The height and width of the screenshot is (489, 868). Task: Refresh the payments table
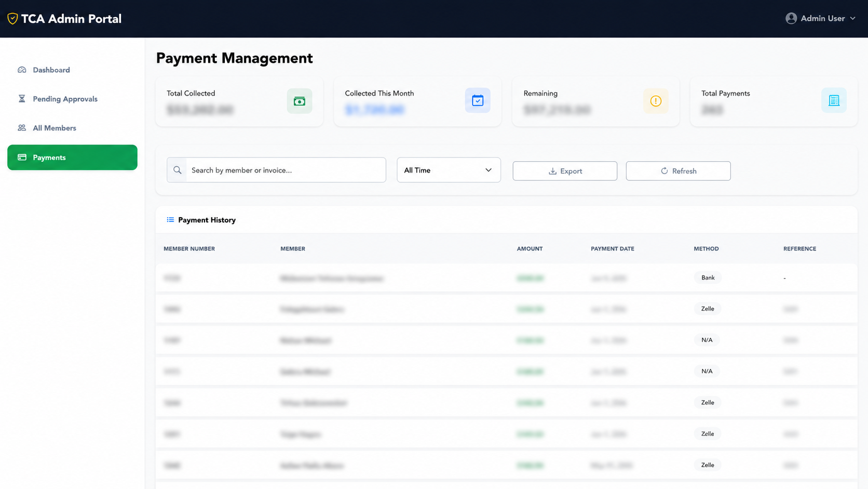(678, 171)
